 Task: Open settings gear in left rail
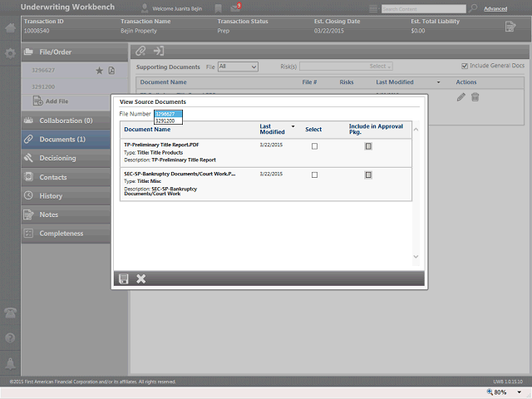click(10, 53)
